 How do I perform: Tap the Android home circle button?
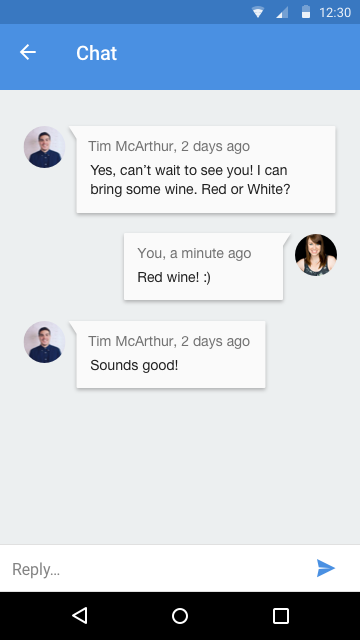[x=180, y=616]
